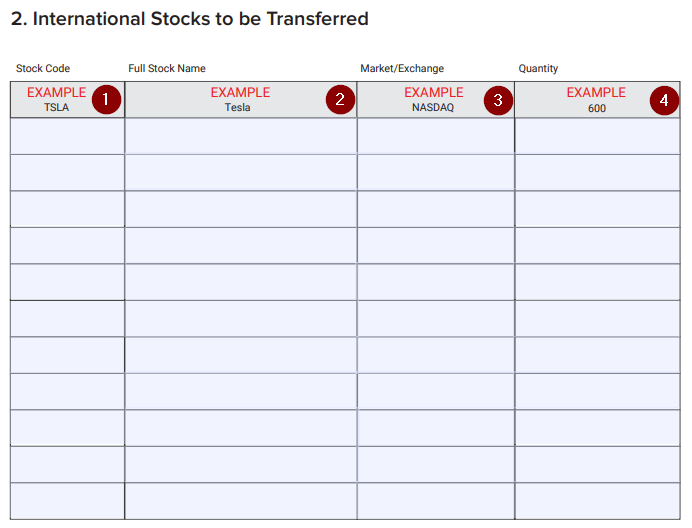This screenshot has width=692, height=528.
Task: Click the last row Quantity field
Action: [598, 501]
